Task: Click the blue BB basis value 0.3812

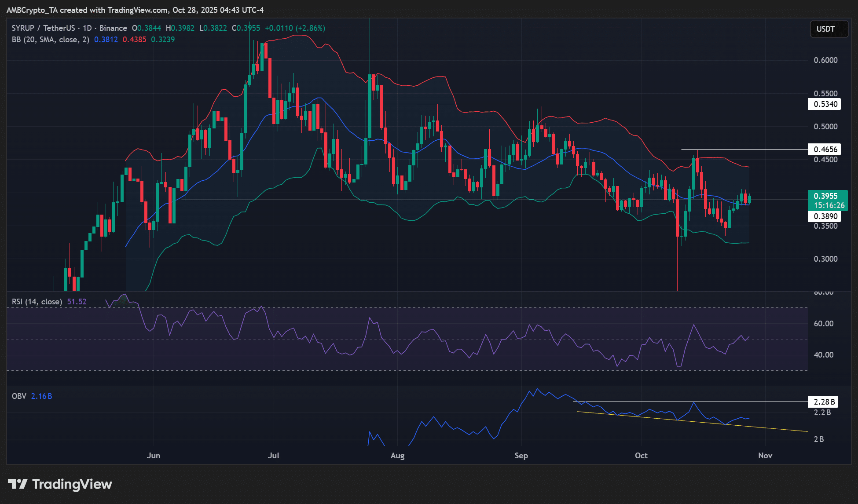Action: pos(106,40)
